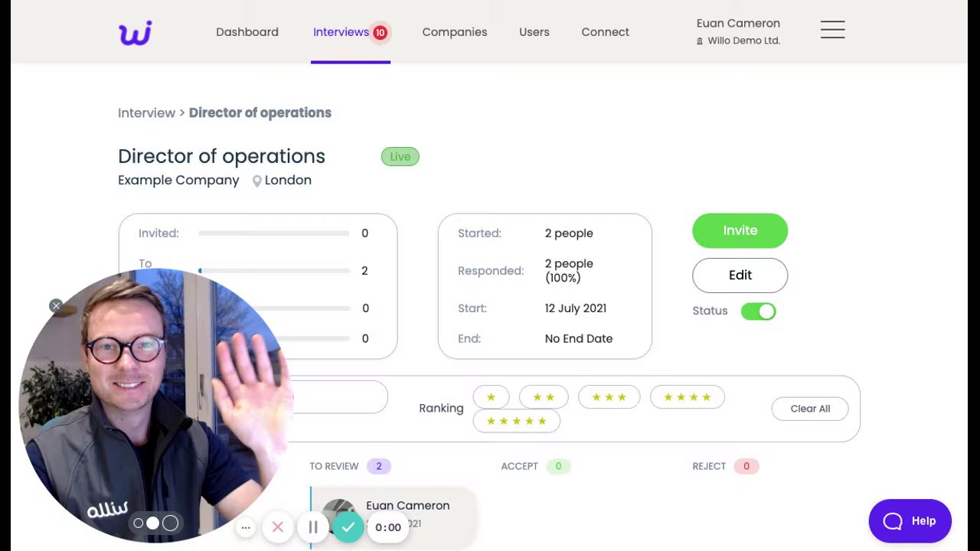Viewport: 980px width, 551px height.
Task: Open the Euan Cameron account menu
Action: pyautogui.click(x=738, y=31)
